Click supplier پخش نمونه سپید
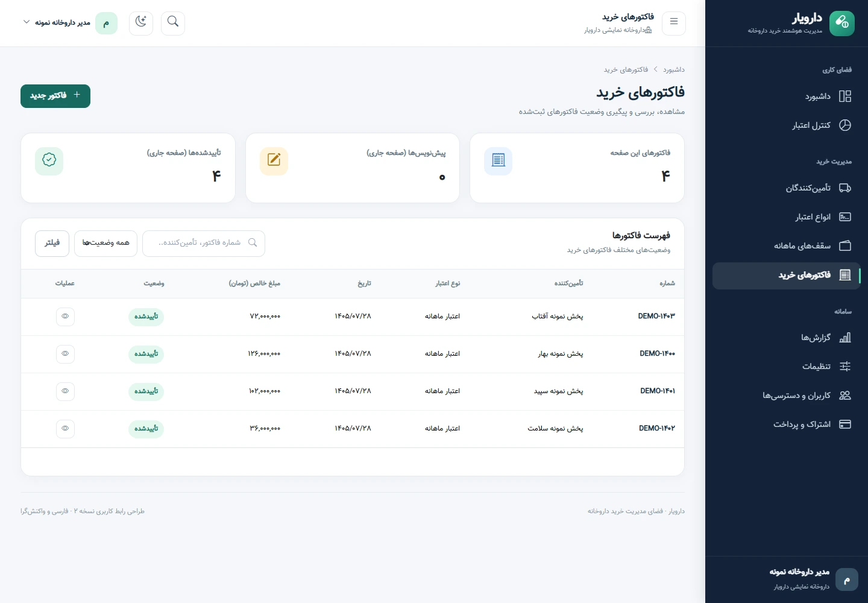Screen dimensions: 868x603 point(559,391)
